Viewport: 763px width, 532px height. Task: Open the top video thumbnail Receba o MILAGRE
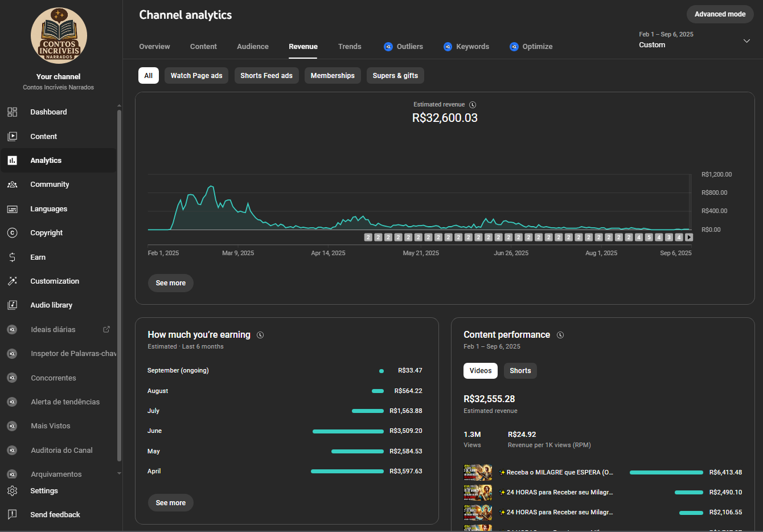point(478,472)
